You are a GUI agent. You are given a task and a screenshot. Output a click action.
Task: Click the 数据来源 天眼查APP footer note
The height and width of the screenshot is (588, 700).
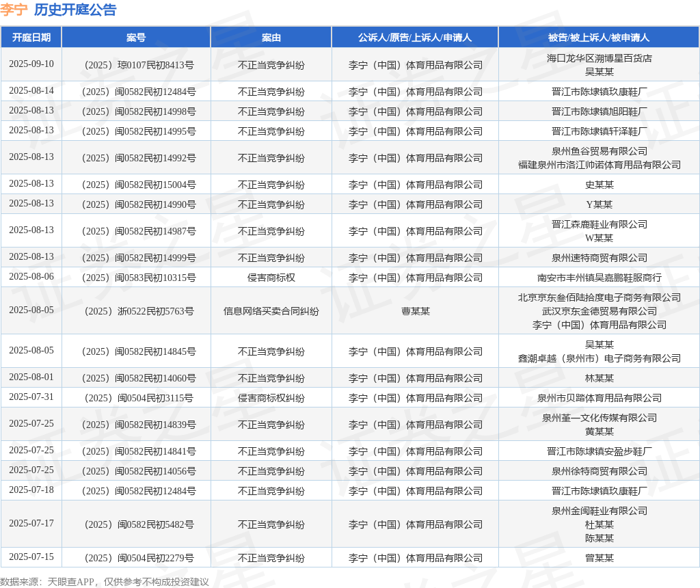105,582
